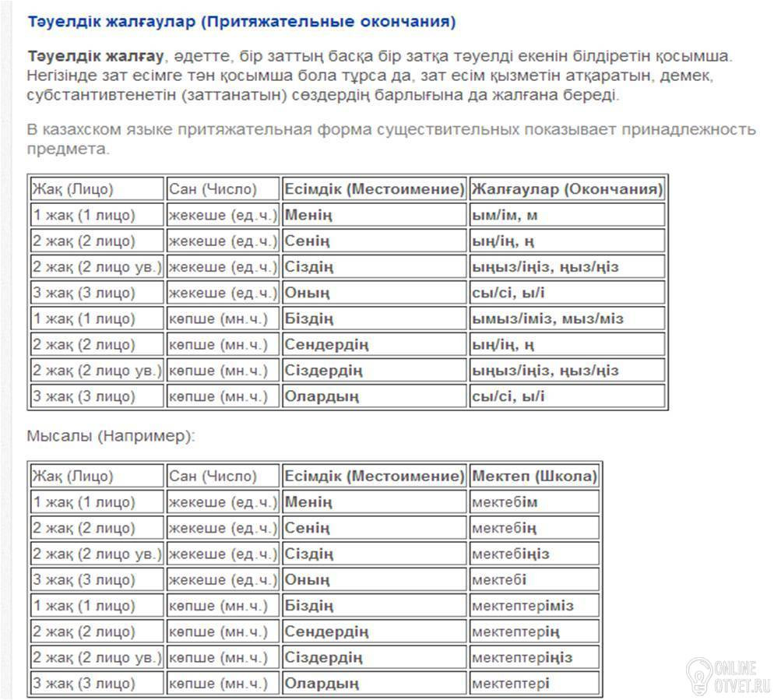Click the bold term Тәуелдік жалғау in the paragraph
This screenshot has height=700, width=774.
(x=95, y=56)
